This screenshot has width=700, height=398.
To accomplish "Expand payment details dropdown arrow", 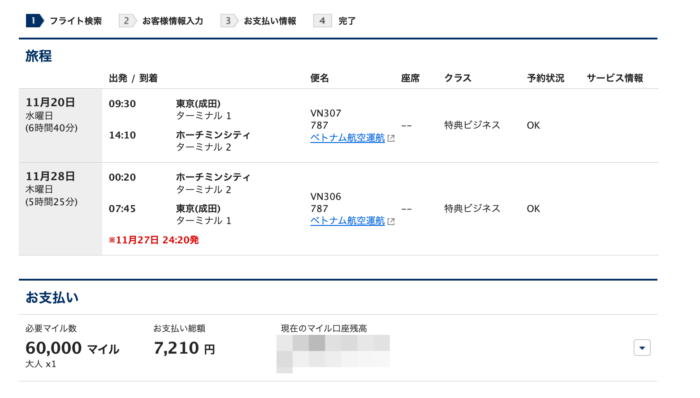I will [x=642, y=348].
